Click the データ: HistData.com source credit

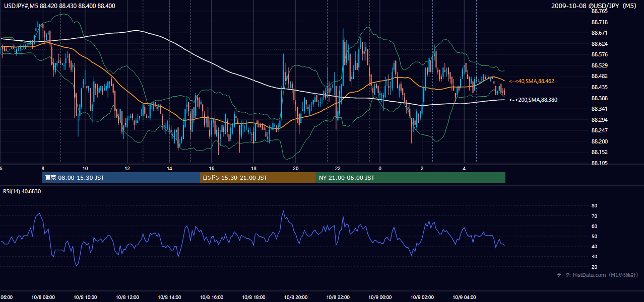[598, 275]
